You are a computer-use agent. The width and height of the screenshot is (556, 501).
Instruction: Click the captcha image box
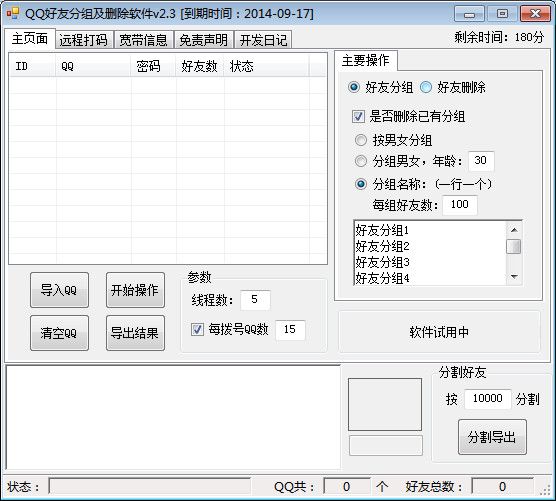(385, 404)
